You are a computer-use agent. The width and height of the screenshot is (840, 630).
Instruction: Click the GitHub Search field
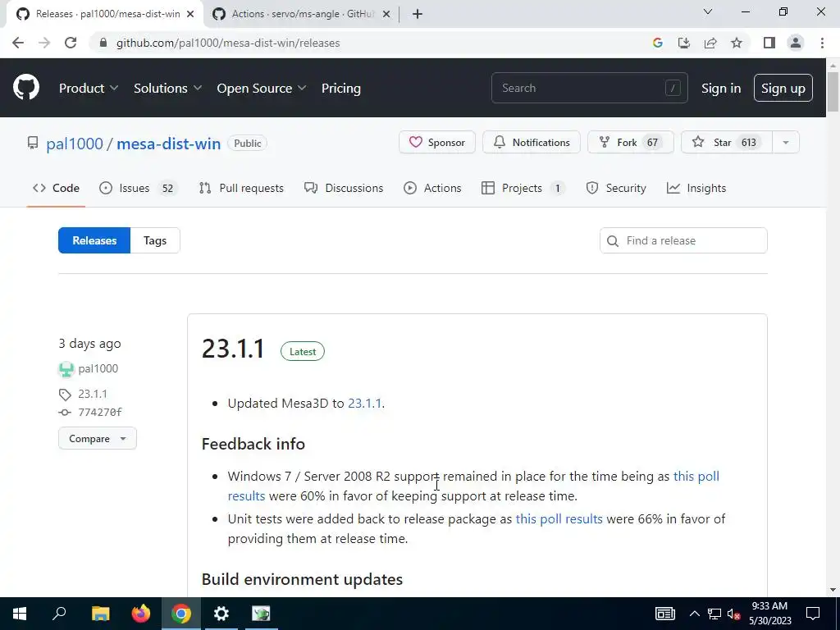click(589, 88)
